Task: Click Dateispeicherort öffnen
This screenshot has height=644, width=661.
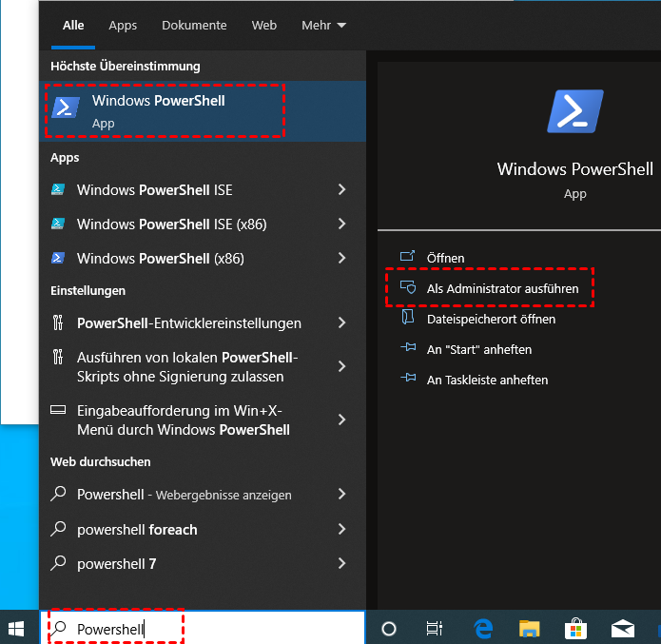Action: pos(491,319)
